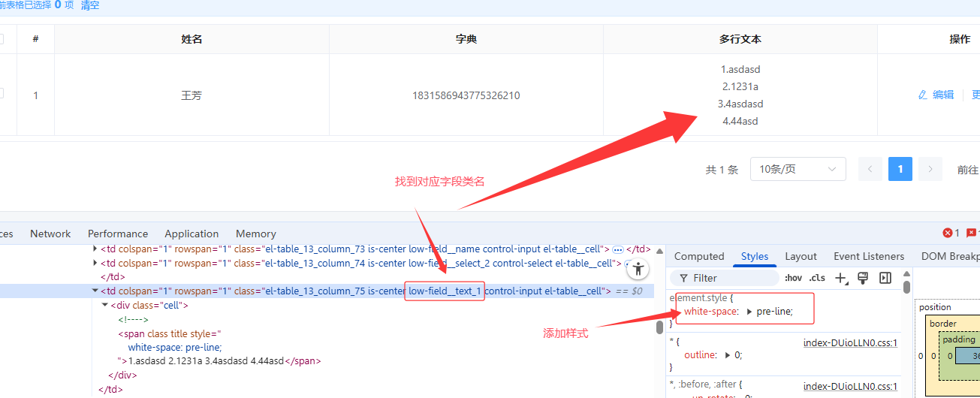Toggle the .cls class editor button
980x398 pixels.
[x=817, y=278]
